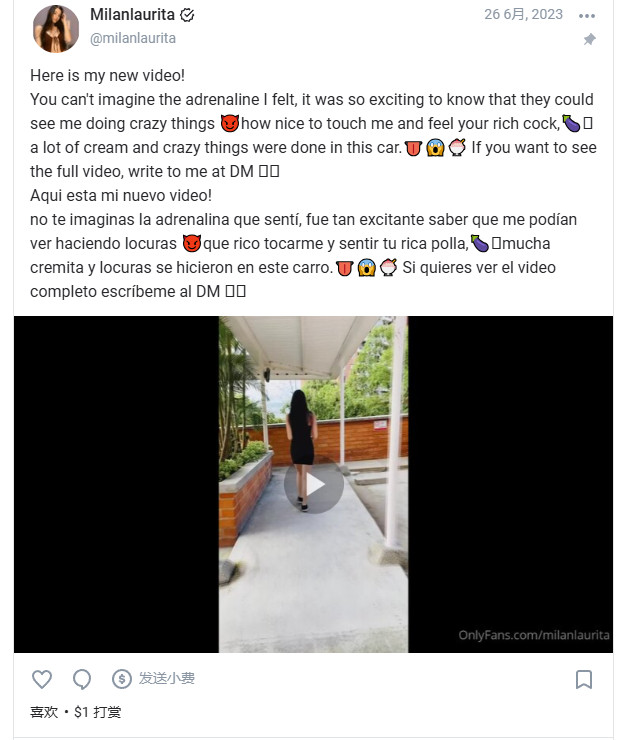Image resolution: width=630 pixels, height=740 pixels.
Task: Open the Milanlaurita display name link
Action: (x=132, y=15)
